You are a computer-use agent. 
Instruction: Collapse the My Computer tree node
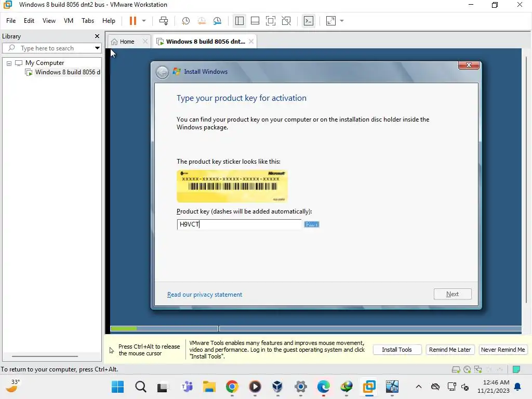point(9,63)
